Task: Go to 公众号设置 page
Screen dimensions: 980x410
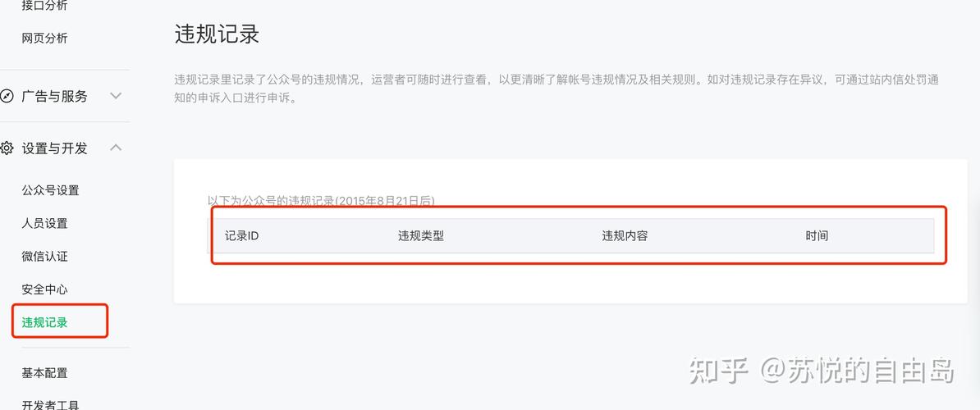Action: (51, 190)
